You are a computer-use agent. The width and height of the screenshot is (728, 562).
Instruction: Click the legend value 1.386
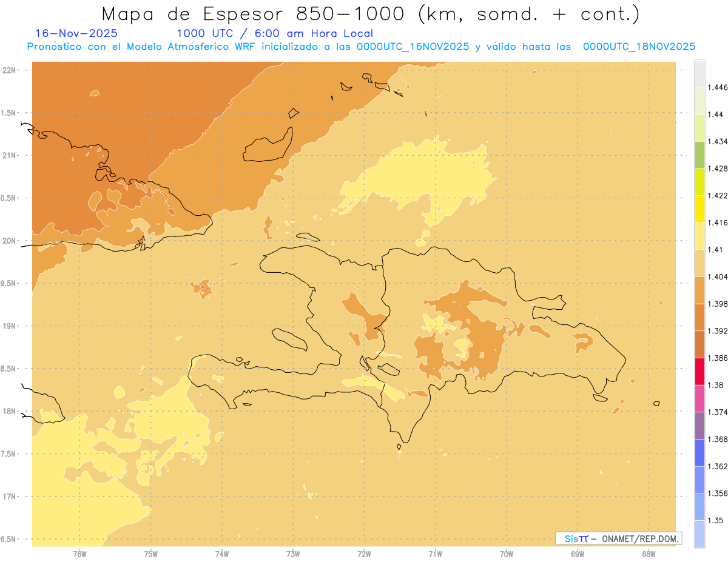coord(718,358)
